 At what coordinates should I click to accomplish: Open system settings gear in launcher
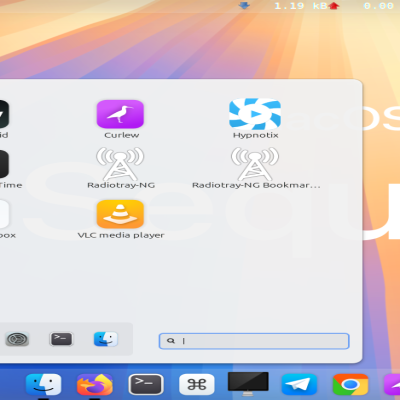point(17,339)
